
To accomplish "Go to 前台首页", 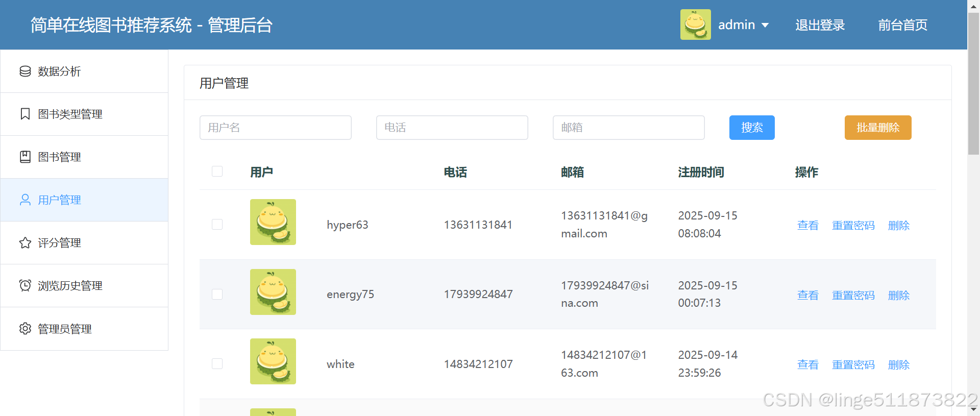I will click(x=902, y=25).
